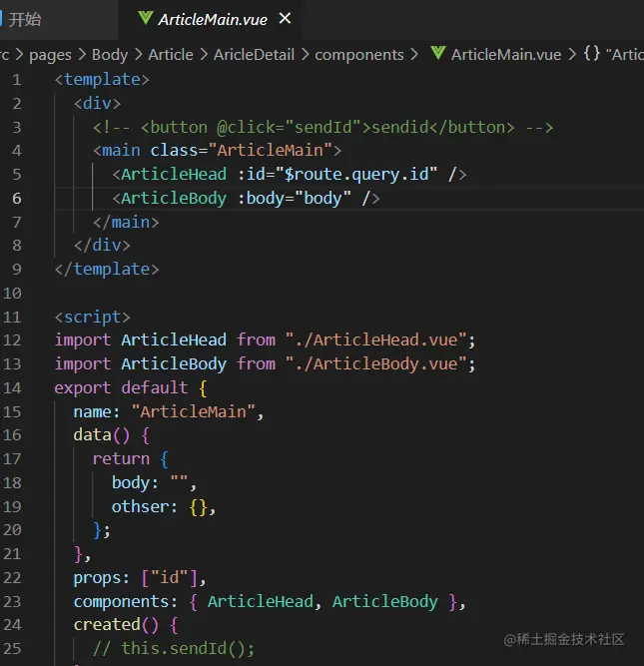This screenshot has width=644, height=666.
Task: Click line number 14 in the gutter
Action: [x=12, y=387]
